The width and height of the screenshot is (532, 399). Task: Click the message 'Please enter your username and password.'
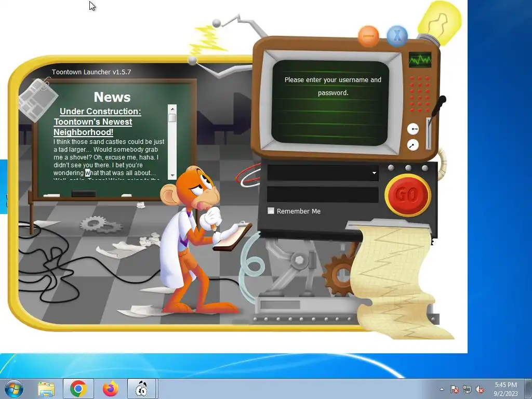click(333, 86)
